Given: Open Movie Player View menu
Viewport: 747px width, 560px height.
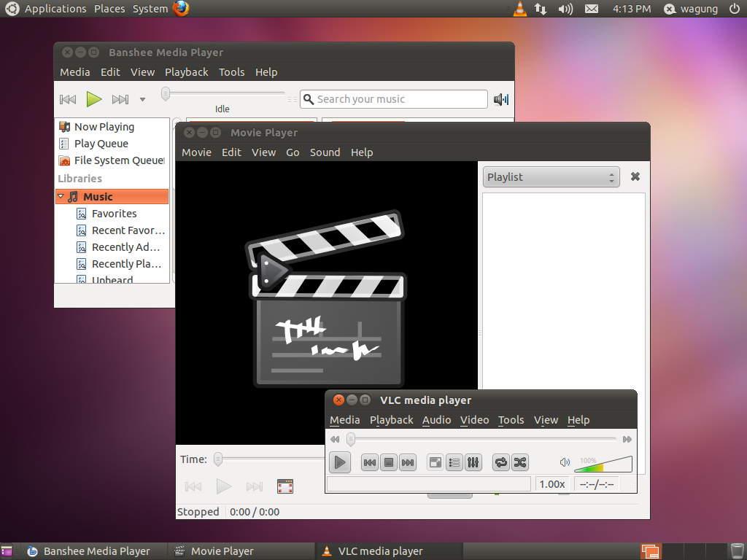Looking at the screenshot, I should pos(263,152).
